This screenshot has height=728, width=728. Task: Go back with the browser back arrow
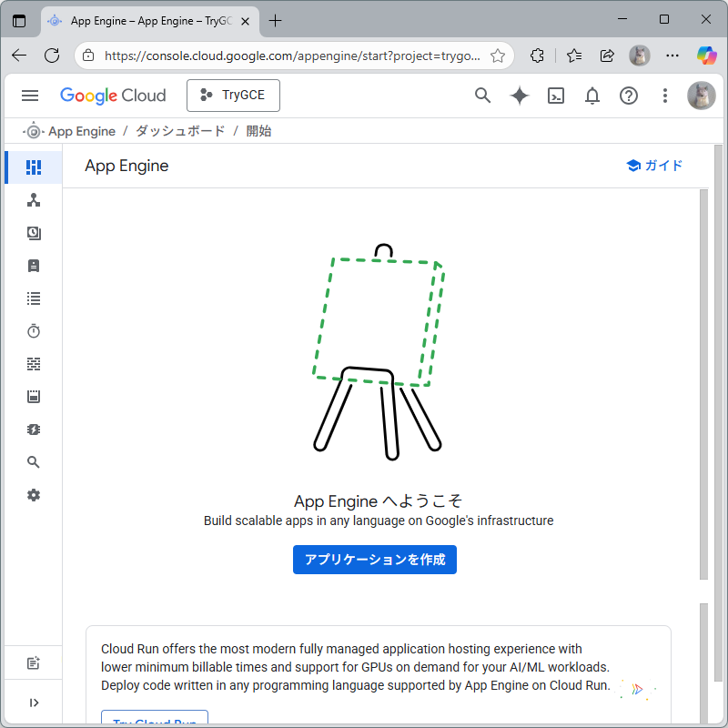19,56
